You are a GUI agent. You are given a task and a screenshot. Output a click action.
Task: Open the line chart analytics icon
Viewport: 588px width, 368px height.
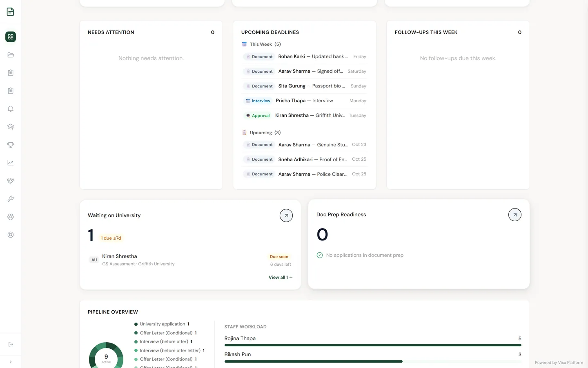pos(11,163)
